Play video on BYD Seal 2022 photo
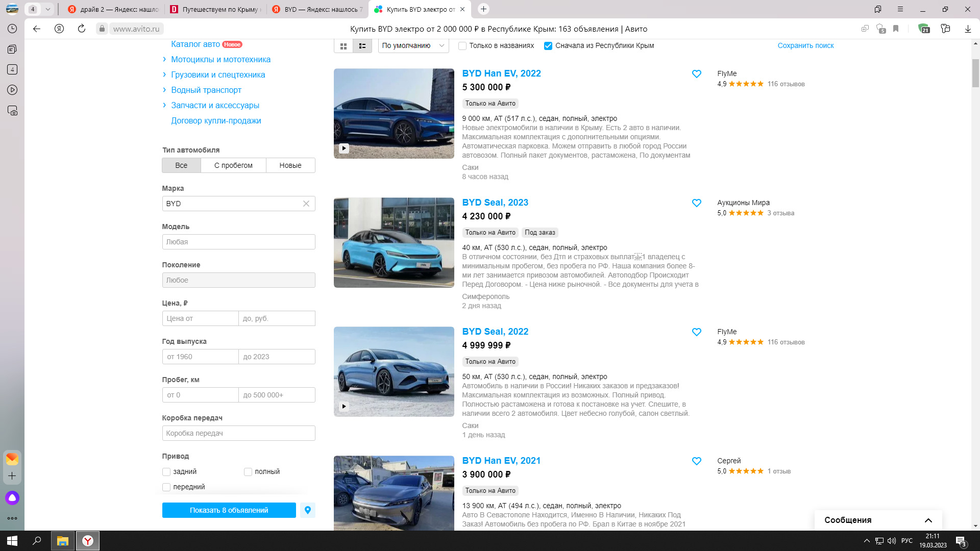Viewport: 980px width, 551px height. pyautogui.click(x=344, y=407)
